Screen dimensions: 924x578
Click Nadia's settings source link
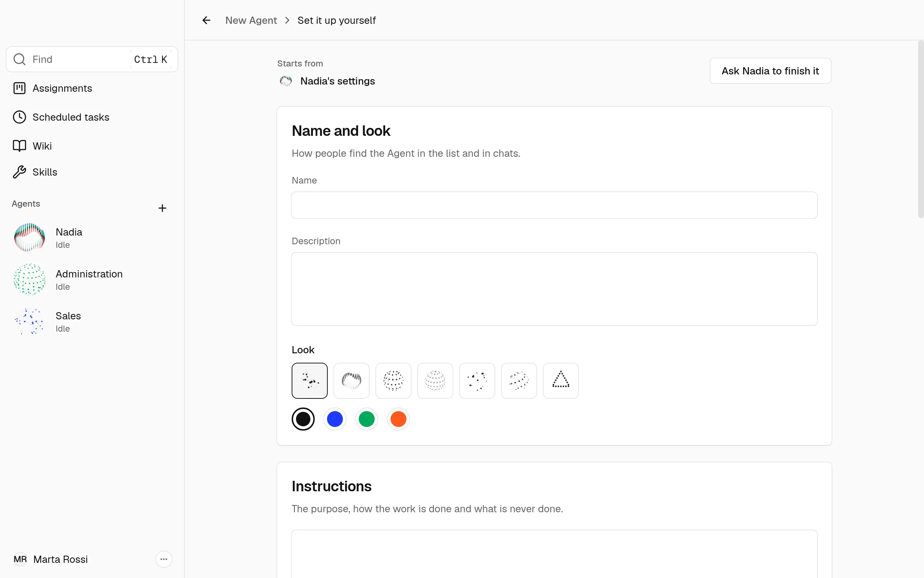327,81
